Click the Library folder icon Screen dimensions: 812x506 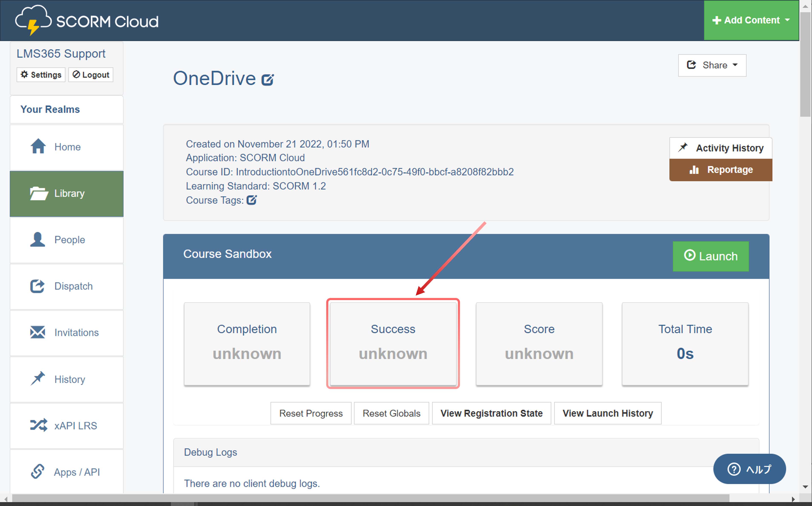click(39, 194)
